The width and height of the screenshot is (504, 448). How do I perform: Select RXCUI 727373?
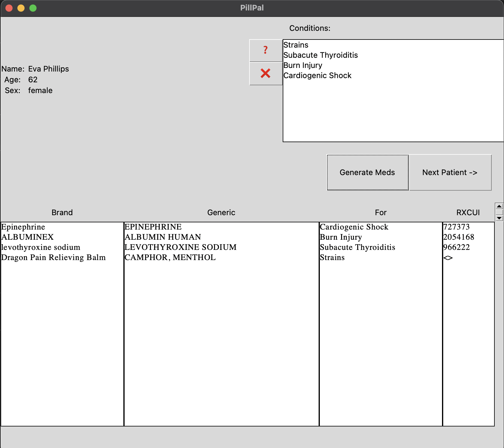[x=456, y=227]
